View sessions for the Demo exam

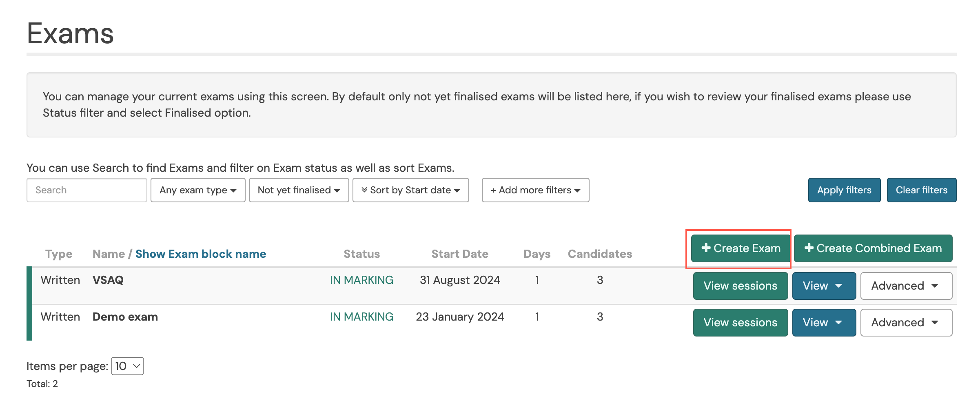(740, 322)
